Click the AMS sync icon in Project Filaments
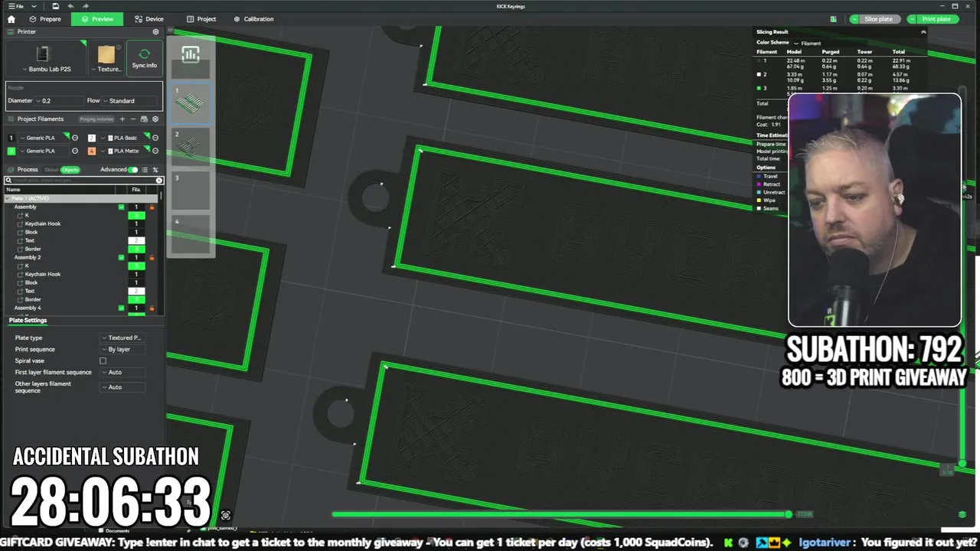The height and width of the screenshot is (551, 980). 144,119
